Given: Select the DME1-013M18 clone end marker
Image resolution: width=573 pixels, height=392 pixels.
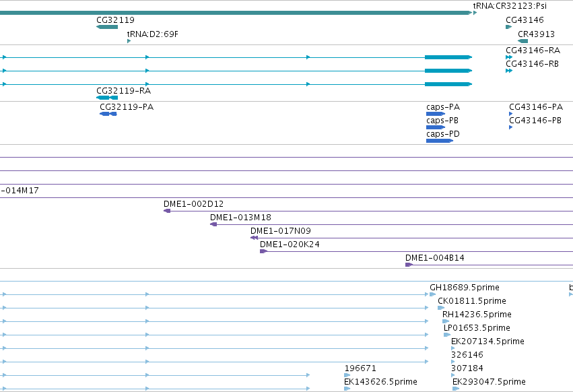Looking at the screenshot, I should pyautogui.click(x=213, y=224).
